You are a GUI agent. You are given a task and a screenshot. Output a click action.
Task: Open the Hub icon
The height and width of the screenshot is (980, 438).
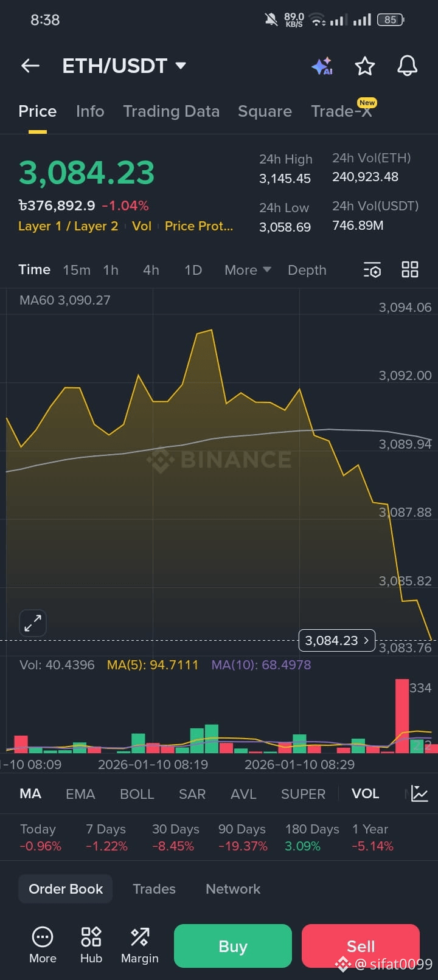point(91,945)
